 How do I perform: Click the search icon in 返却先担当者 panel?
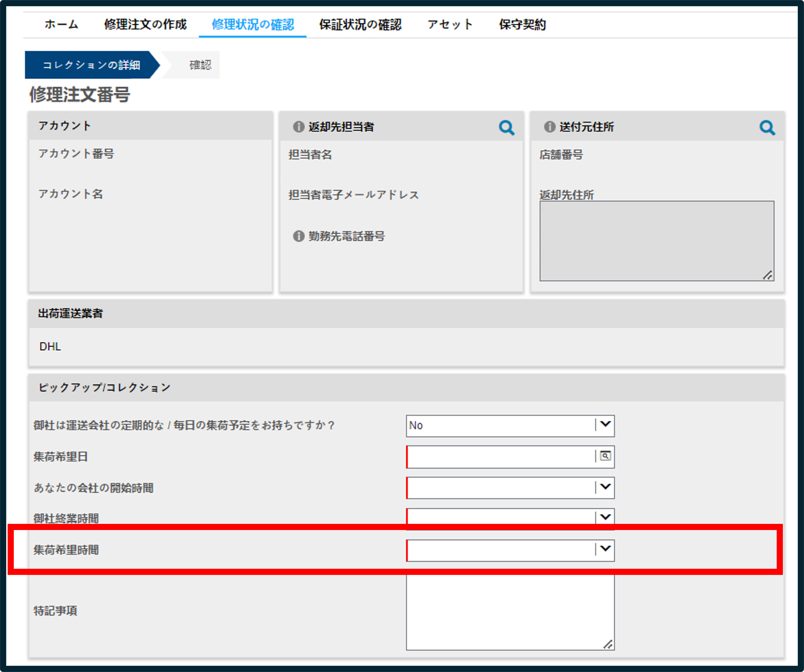point(506,127)
